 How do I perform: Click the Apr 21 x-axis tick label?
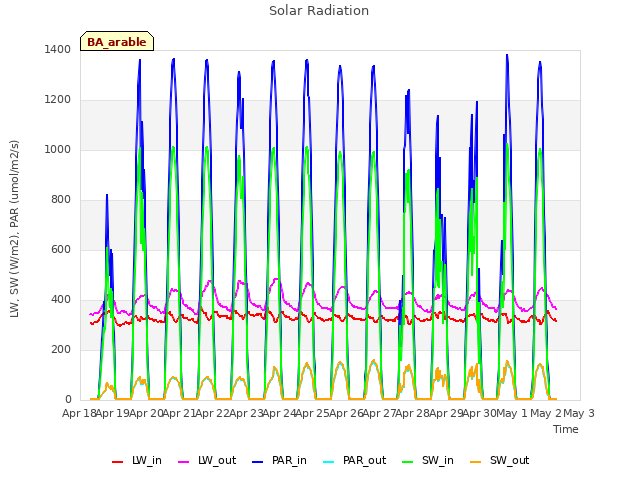pos(180,413)
